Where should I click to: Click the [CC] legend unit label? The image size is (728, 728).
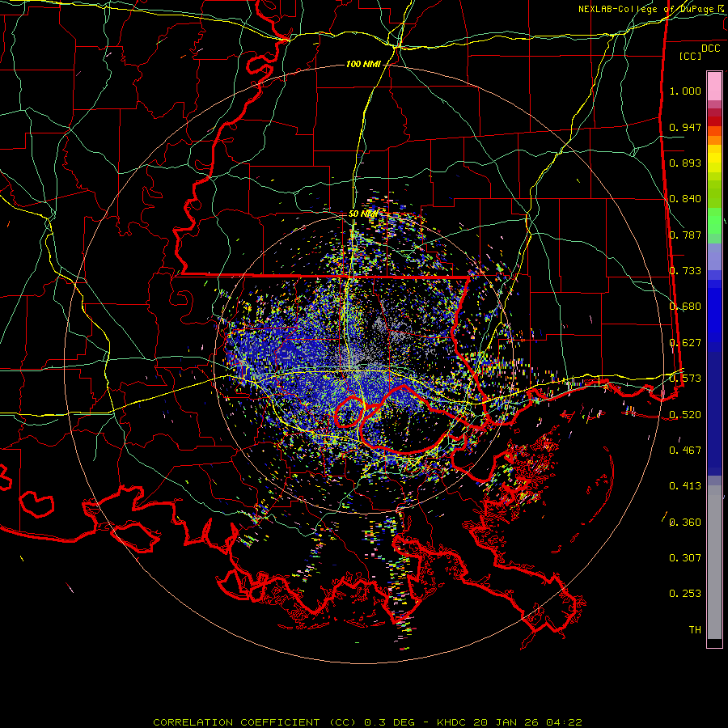[x=690, y=56]
